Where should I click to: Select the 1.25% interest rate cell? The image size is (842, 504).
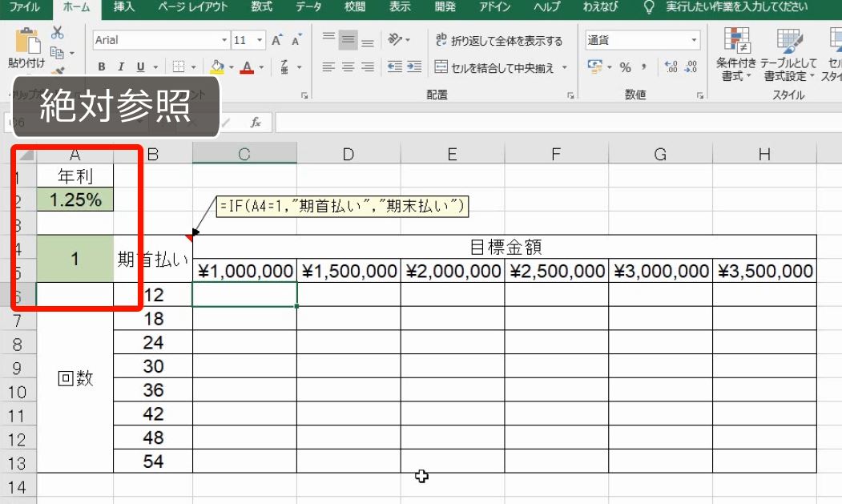[75, 200]
